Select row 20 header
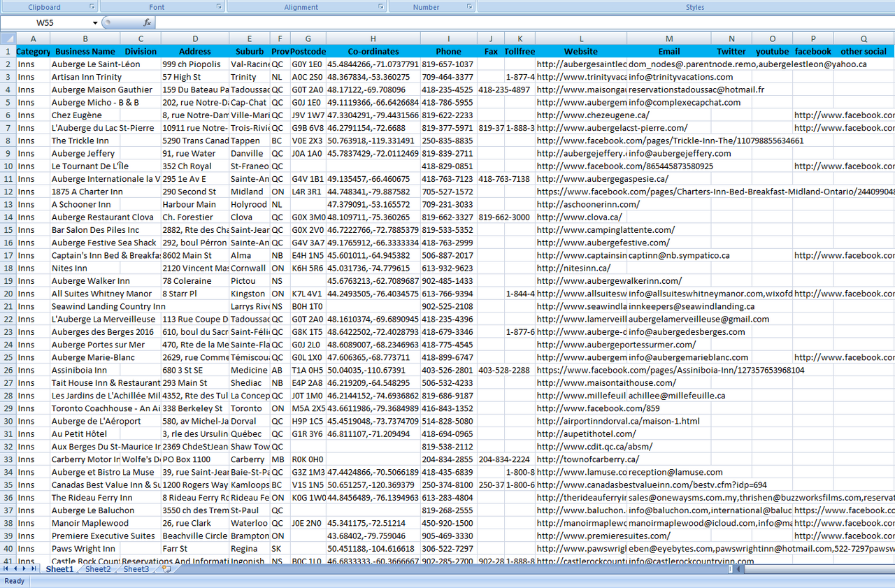This screenshot has height=588, width=895. point(8,294)
